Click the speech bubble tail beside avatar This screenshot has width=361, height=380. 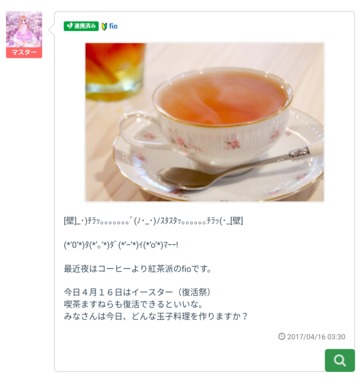(x=52, y=30)
